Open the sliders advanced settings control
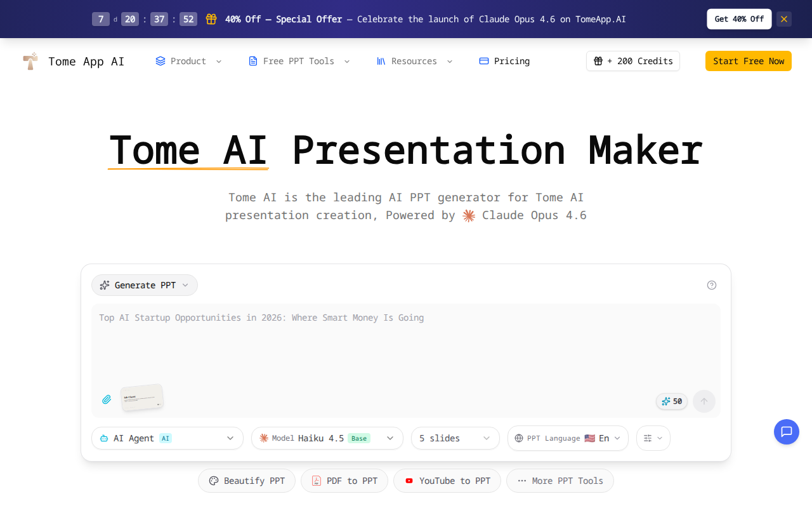 pos(653,438)
